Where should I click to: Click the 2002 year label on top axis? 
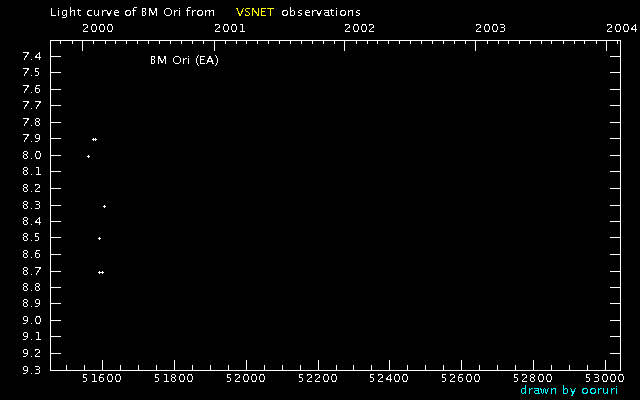(359, 28)
